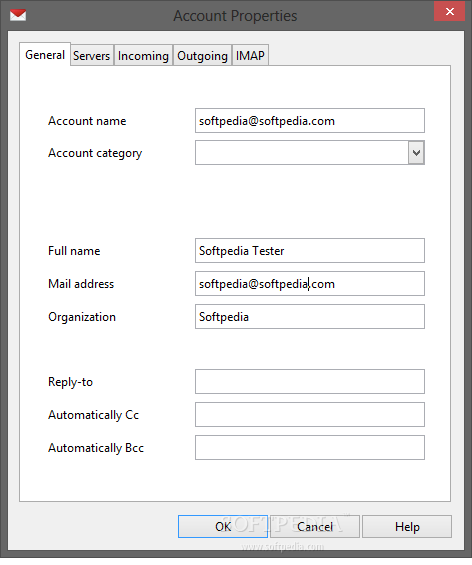The width and height of the screenshot is (472, 565).
Task: Click the Mail address label
Action: click(81, 284)
